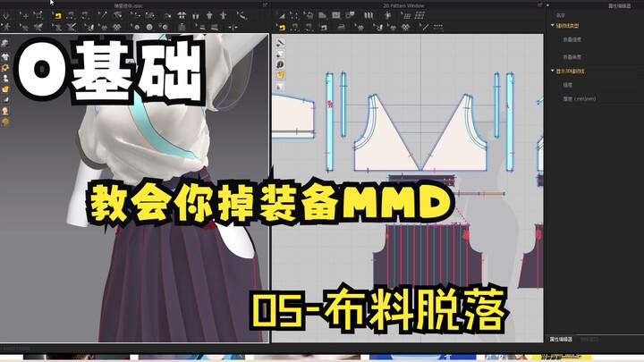Select the vest garment icon in 3D toolbar
The height and width of the screenshot is (362, 644).
point(182,28)
